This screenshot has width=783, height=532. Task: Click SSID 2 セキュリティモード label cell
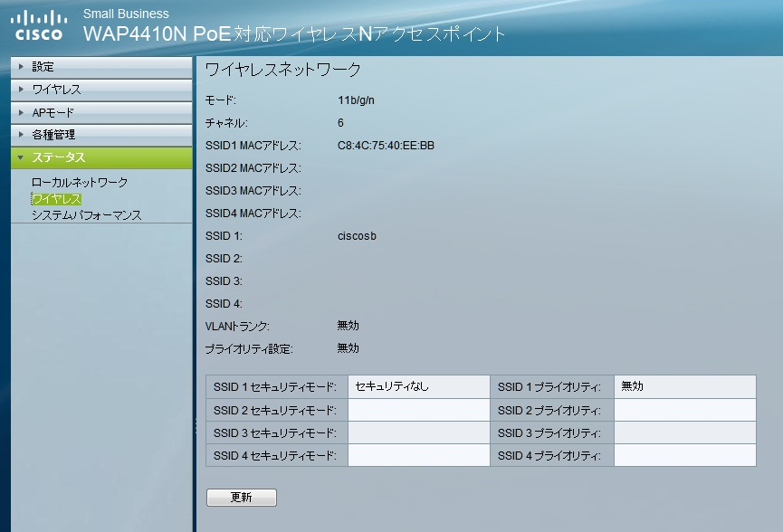pyautogui.click(x=277, y=410)
